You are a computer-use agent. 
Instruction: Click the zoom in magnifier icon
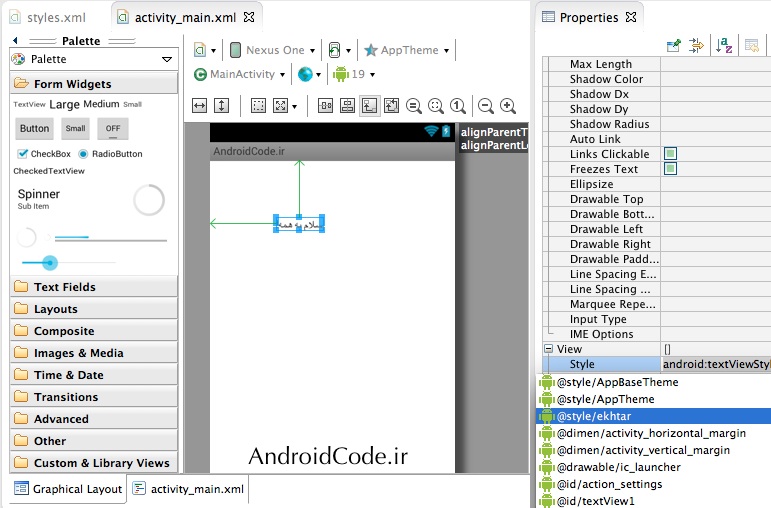(x=508, y=106)
